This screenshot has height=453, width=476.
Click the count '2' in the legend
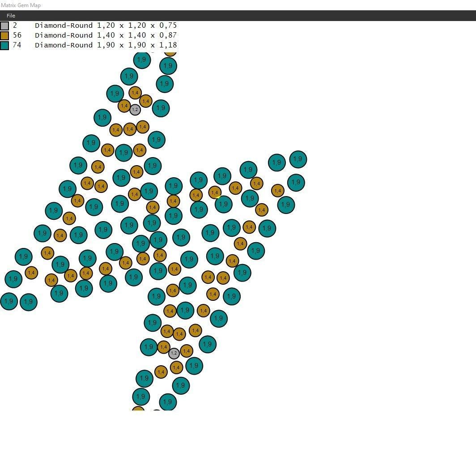click(x=15, y=26)
